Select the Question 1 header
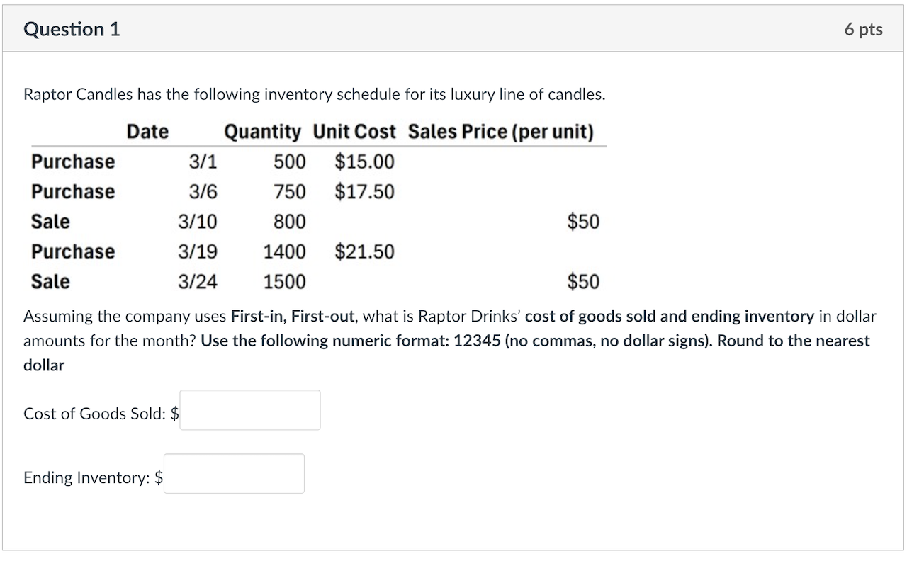This screenshot has width=924, height=561. (x=71, y=29)
